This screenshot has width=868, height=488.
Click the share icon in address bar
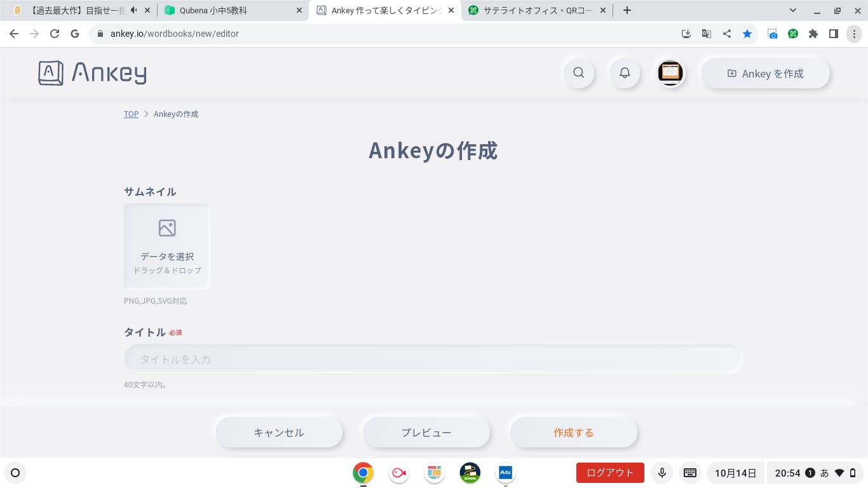click(727, 34)
